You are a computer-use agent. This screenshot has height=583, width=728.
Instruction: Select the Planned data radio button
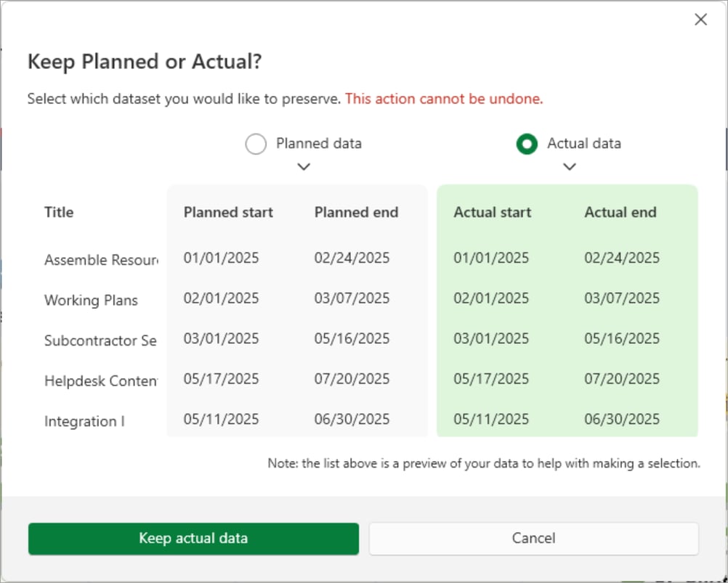(x=256, y=144)
